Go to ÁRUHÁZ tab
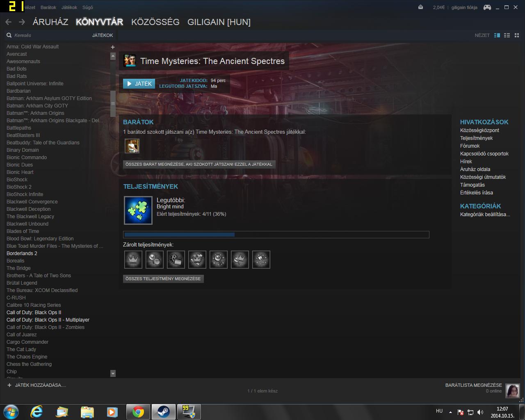This screenshot has width=525, height=420. (x=50, y=22)
